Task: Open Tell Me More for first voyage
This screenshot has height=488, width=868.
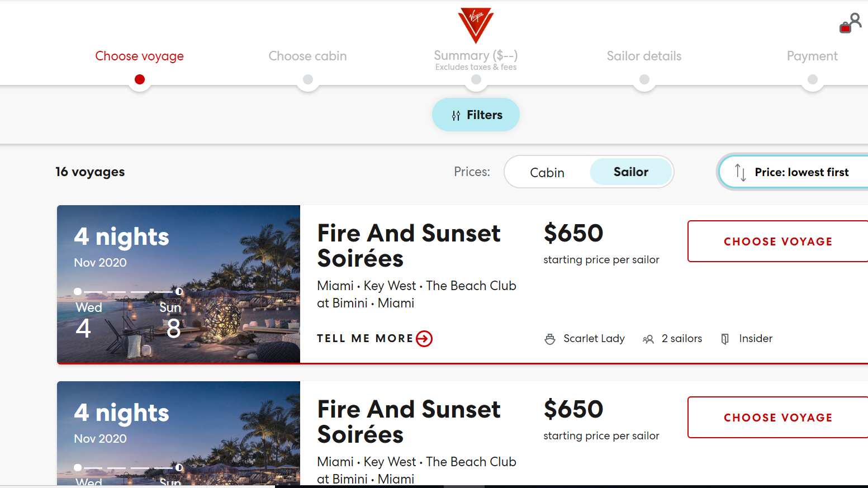Action: pos(365,339)
